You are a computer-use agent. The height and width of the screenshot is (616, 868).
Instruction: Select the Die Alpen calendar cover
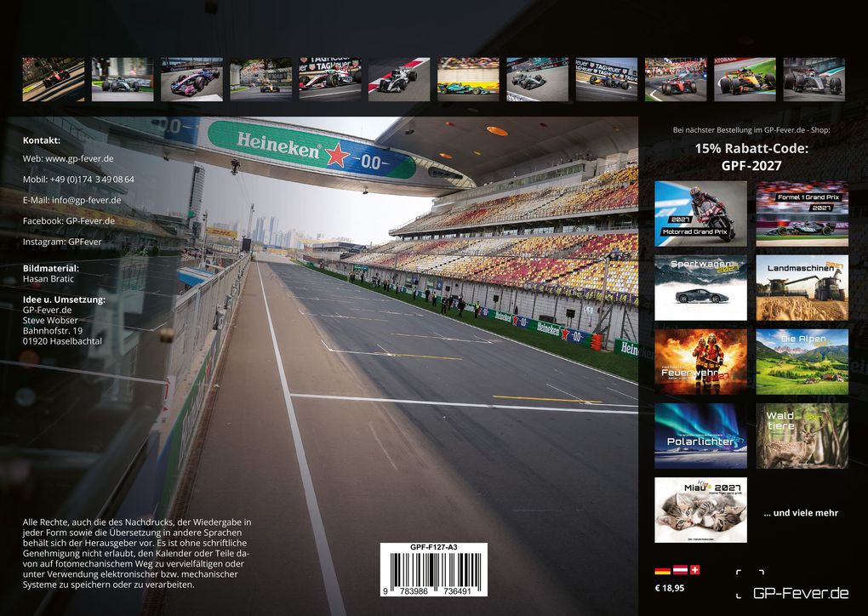802,362
